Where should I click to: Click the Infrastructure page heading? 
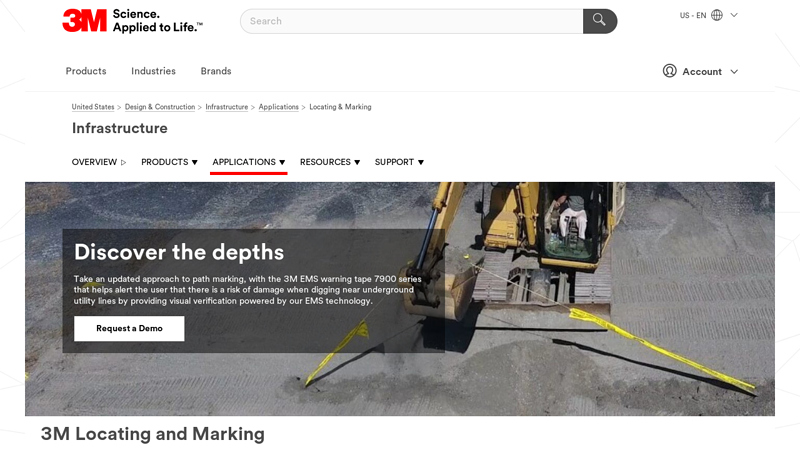[x=119, y=128]
